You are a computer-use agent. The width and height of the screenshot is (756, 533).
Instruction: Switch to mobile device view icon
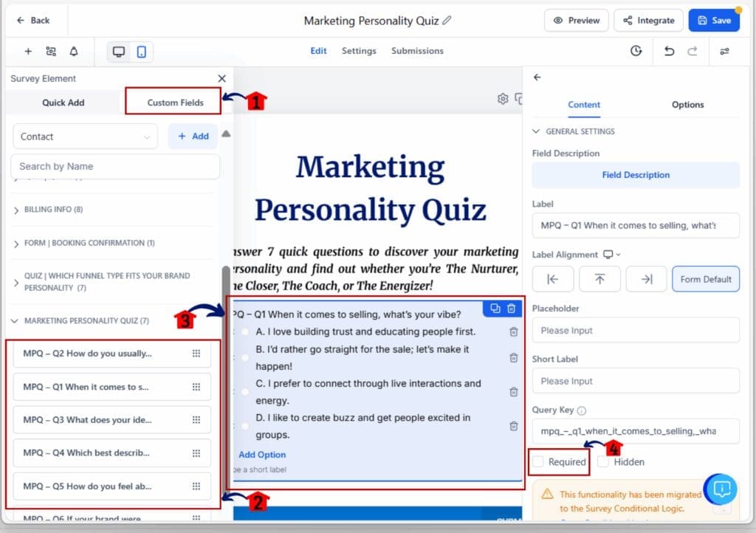coord(141,52)
